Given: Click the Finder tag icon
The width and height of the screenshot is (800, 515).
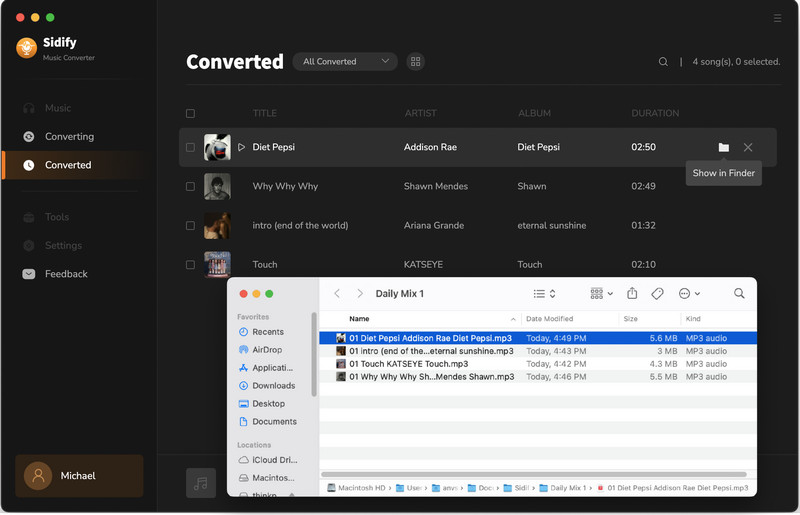Looking at the screenshot, I should coord(657,293).
